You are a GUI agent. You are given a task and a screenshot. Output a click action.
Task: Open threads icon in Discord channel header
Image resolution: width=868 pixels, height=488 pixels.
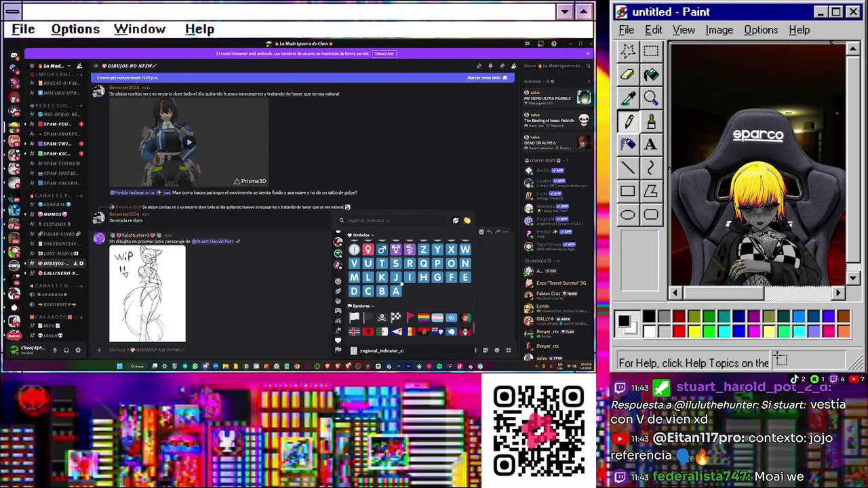click(x=479, y=66)
